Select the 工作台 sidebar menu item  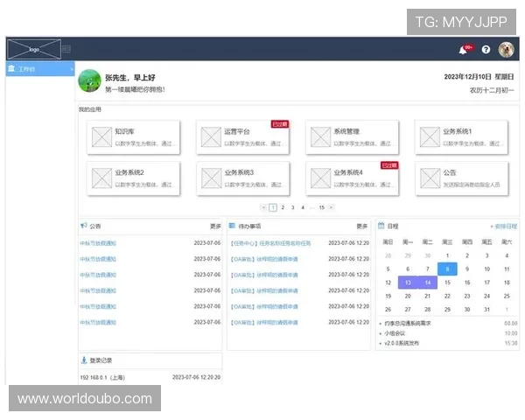[40, 68]
